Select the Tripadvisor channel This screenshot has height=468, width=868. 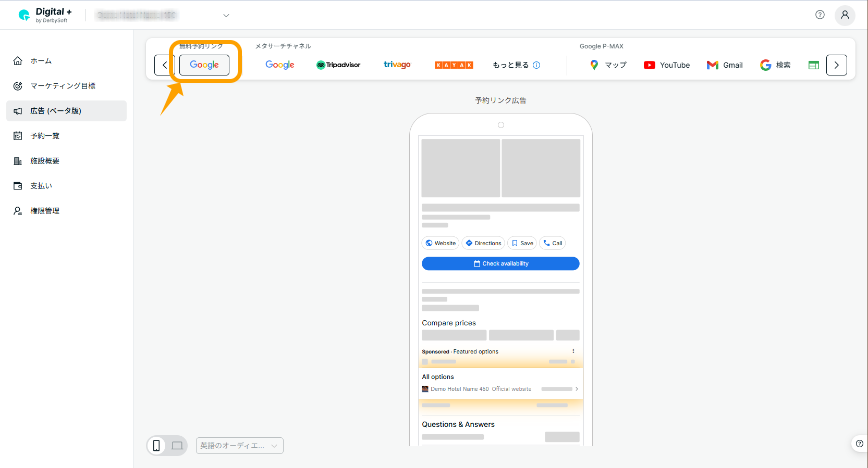click(x=338, y=65)
